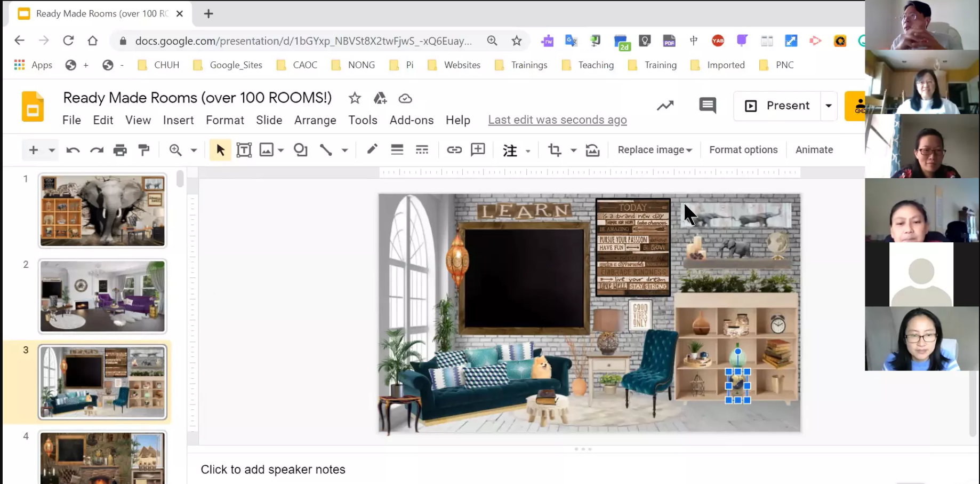Bookmark this page with the star icon
The image size is (980, 484).
[516, 41]
